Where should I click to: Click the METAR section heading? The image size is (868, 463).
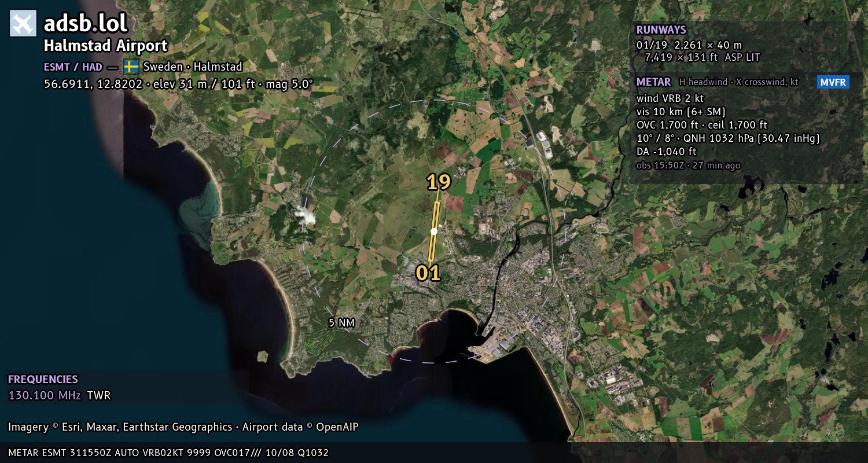pyautogui.click(x=653, y=82)
